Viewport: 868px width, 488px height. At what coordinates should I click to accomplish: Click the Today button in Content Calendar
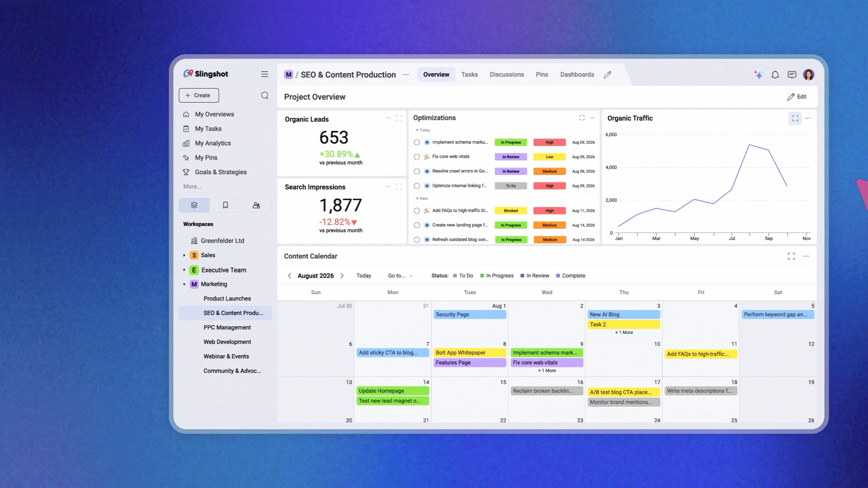(363, 276)
